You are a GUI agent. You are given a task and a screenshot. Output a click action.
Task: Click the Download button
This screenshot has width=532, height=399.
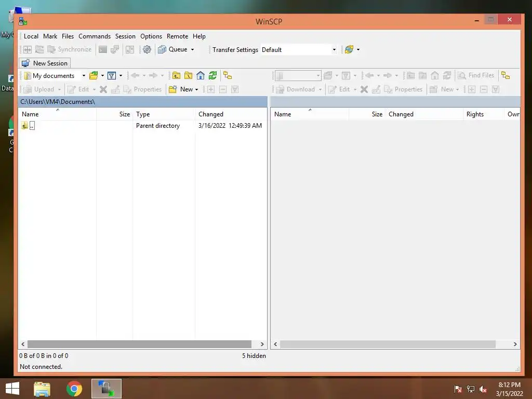(x=296, y=89)
